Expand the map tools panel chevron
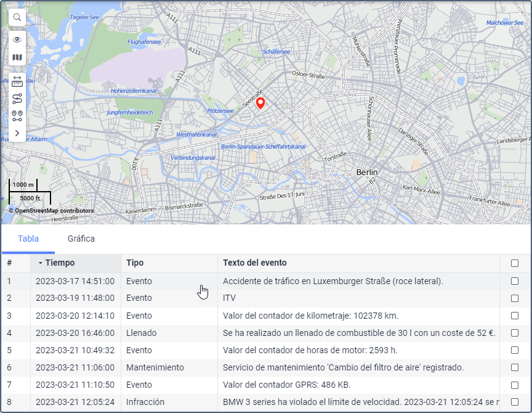The height and width of the screenshot is (413, 532). (x=17, y=133)
